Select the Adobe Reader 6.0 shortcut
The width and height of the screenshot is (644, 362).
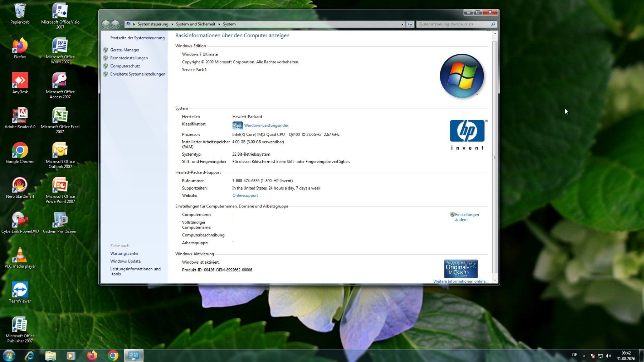point(20,118)
